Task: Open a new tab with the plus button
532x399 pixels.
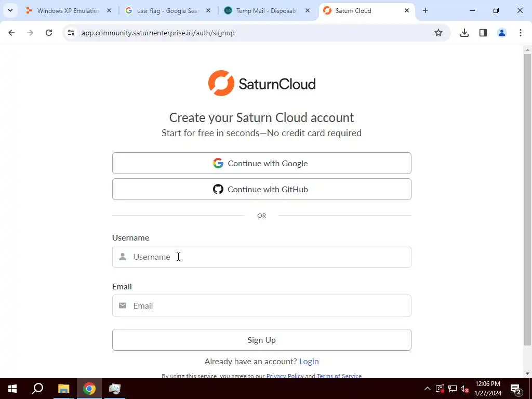Action: 425,10
